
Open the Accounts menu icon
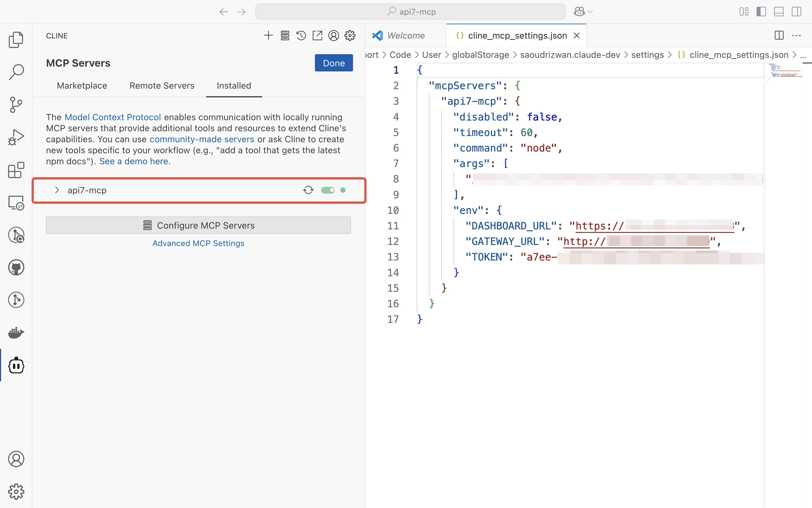click(x=16, y=459)
